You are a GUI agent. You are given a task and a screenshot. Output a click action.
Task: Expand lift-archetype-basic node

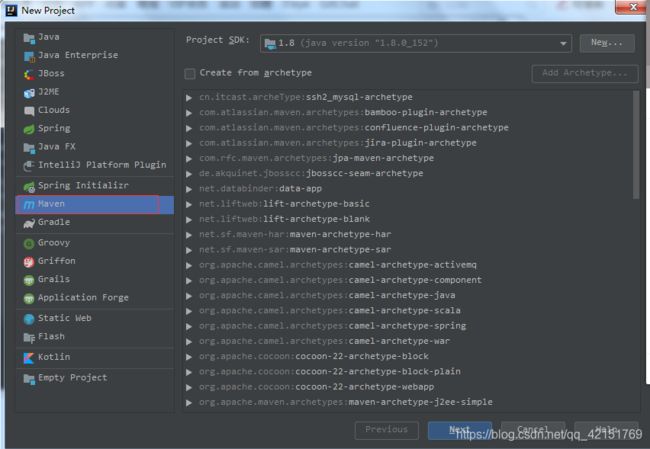(189, 204)
